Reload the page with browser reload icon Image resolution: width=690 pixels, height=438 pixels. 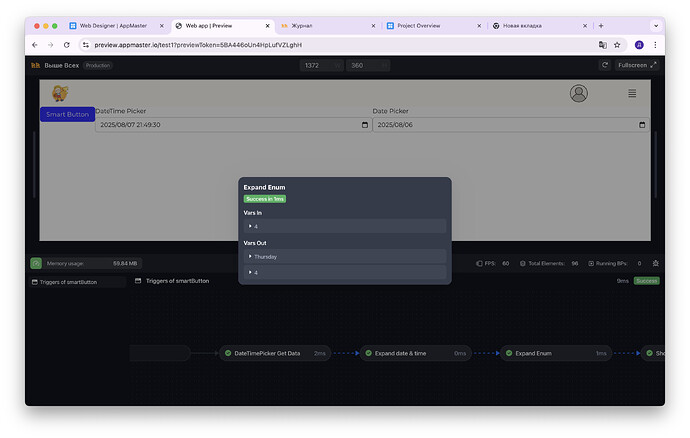coord(67,45)
